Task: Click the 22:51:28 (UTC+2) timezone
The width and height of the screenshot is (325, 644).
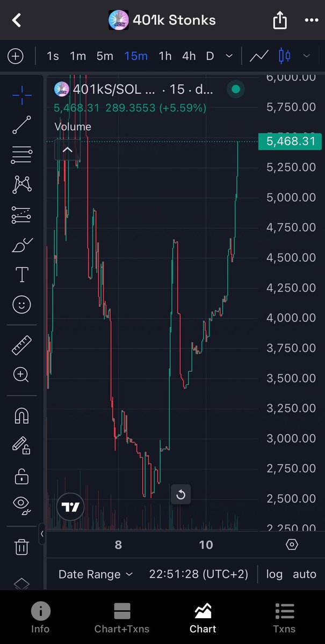Action: (x=199, y=574)
